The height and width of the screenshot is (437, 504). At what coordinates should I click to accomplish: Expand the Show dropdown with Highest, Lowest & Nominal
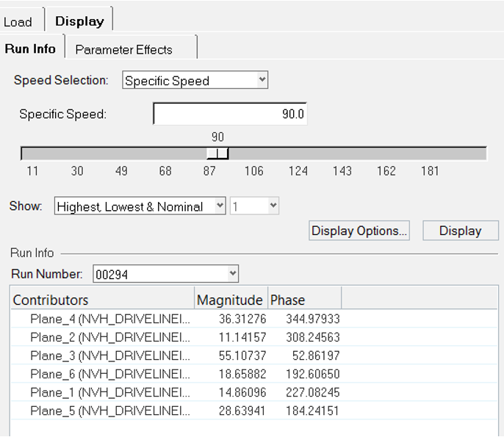(140, 206)
